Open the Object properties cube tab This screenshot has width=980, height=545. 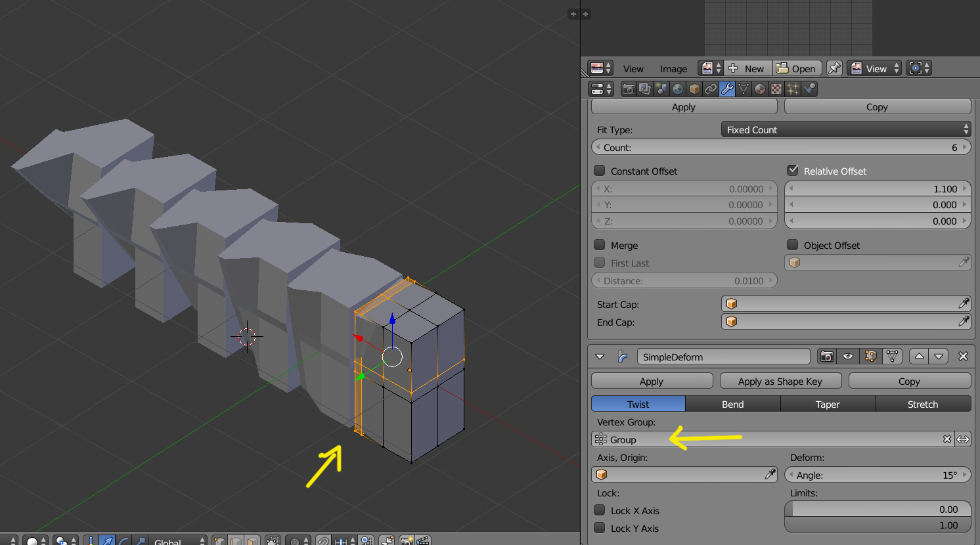(694, 89)
